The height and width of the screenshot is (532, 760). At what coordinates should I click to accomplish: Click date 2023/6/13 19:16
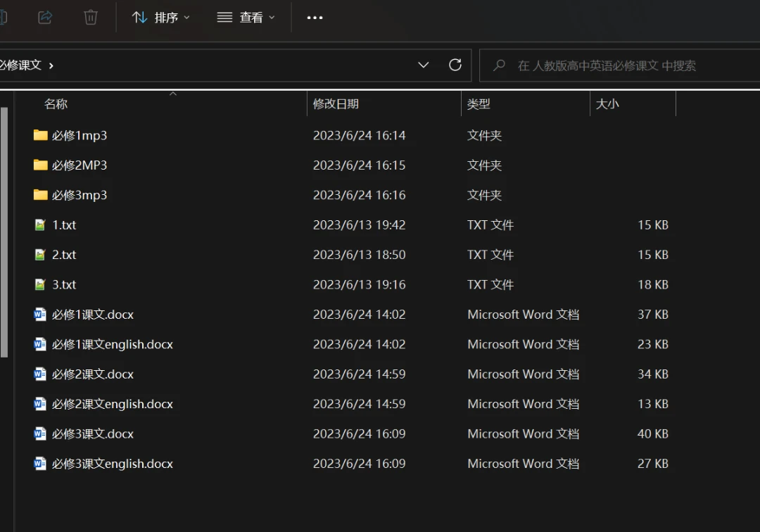(x=359, y=284)
